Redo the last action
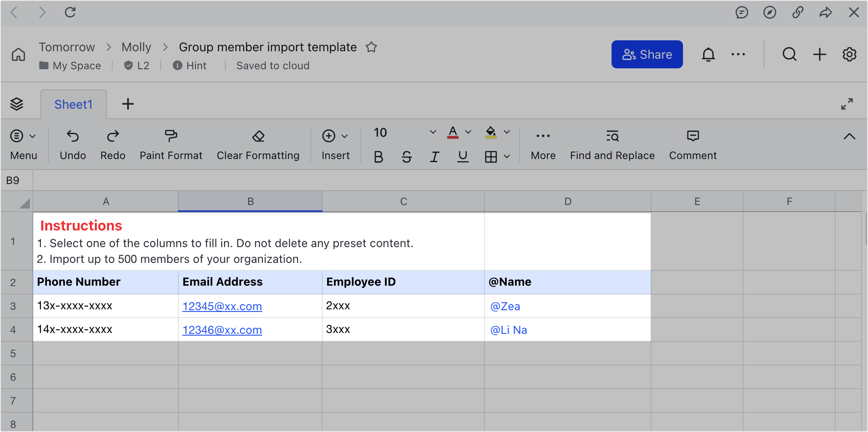Viewport: 868px width, 432px height. tap(112, 144)
